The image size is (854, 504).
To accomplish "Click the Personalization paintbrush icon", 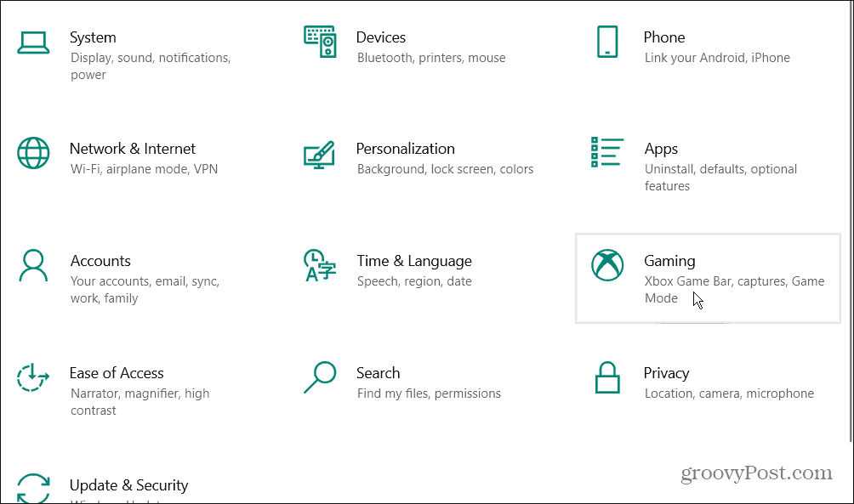I will (320, 153).
